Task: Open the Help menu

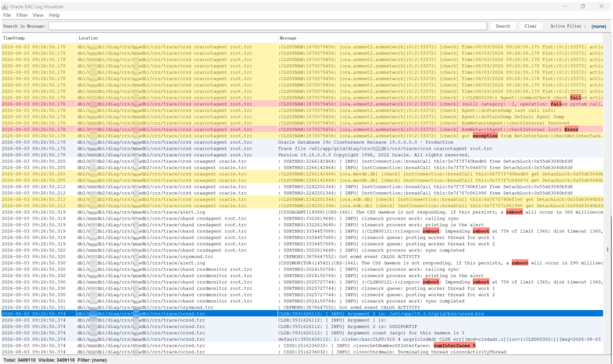Action: pos(54,15)
